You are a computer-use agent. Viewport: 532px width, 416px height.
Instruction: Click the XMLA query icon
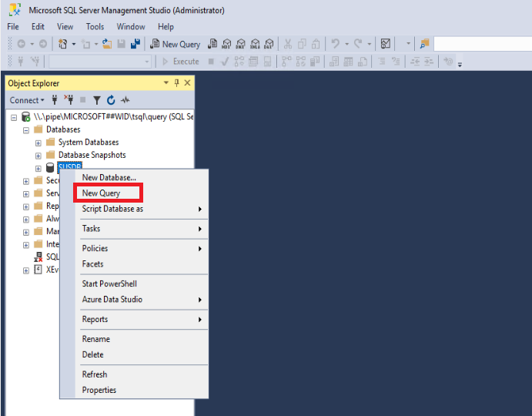(255, 44)
